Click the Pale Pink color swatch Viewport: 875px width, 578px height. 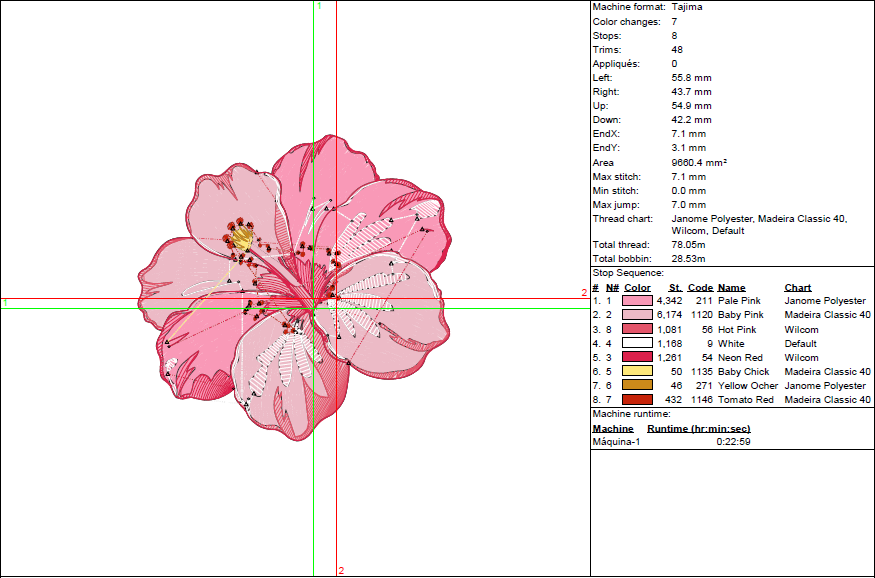coord(638,301)
